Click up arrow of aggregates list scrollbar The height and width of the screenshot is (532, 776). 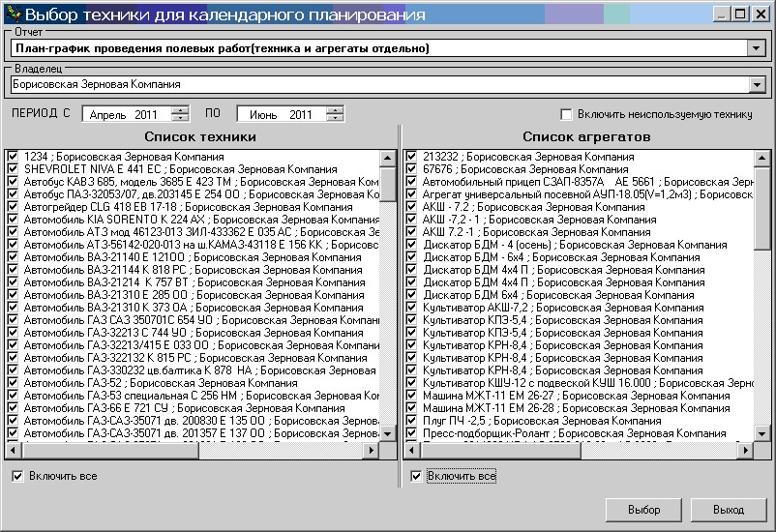click(763, 158)
